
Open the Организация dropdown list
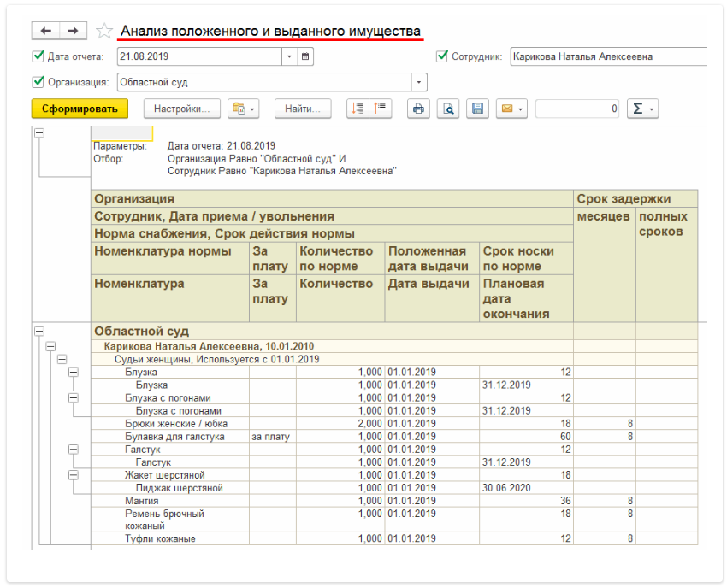pyautogui.click(x=419, y=82)
